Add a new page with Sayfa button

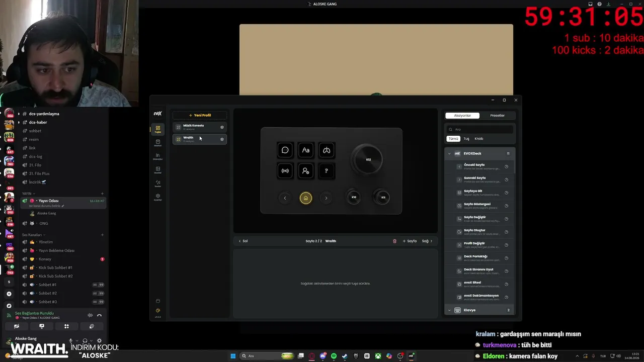click(410, 241)
